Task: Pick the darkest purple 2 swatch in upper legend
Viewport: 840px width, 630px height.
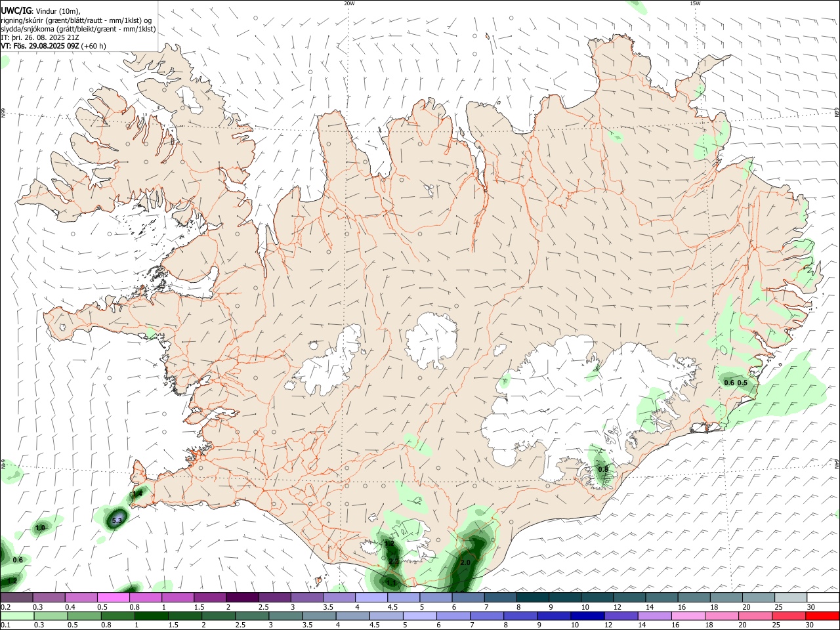Action: click(x=242, y=597)
